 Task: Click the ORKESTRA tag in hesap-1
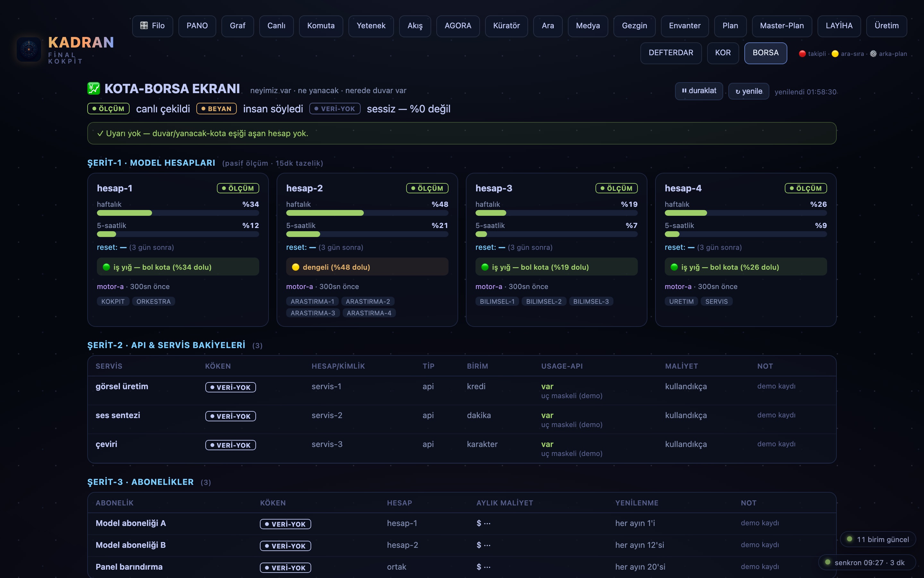pos(153,302)
